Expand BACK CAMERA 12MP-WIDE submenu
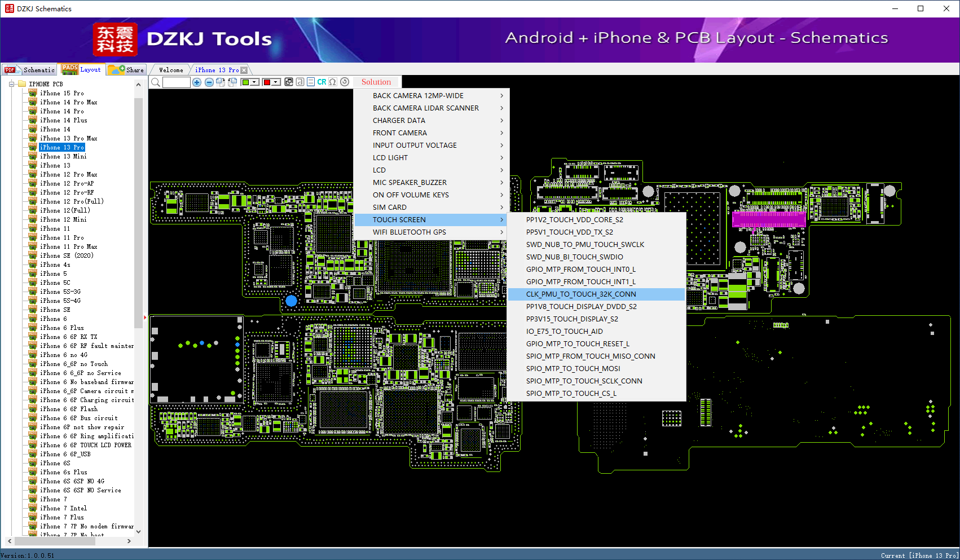 432,96
